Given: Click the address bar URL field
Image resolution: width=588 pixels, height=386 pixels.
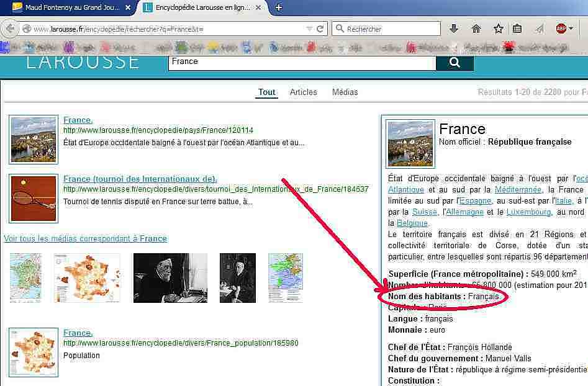Looking at the screenshot, I should pos(169,29).
